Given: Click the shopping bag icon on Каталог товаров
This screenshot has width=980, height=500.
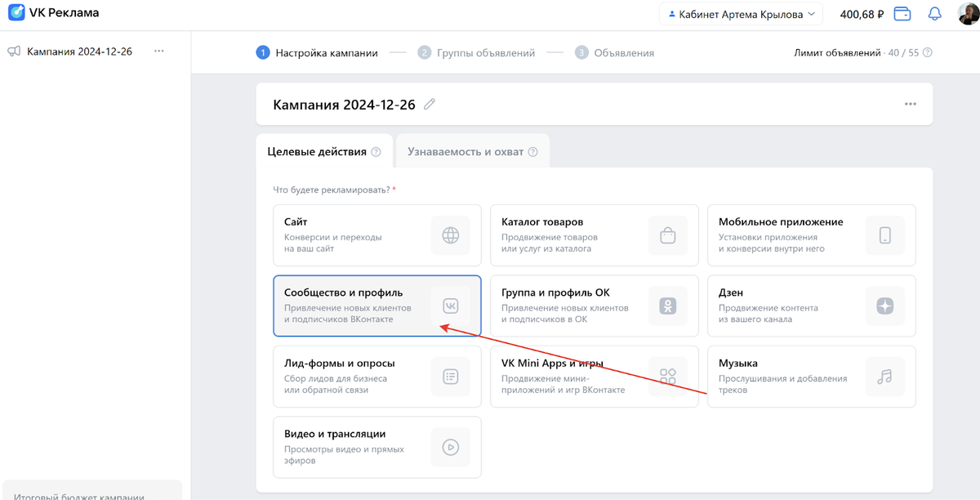Looking at the screenshot, I should click(x=668, y=235).
